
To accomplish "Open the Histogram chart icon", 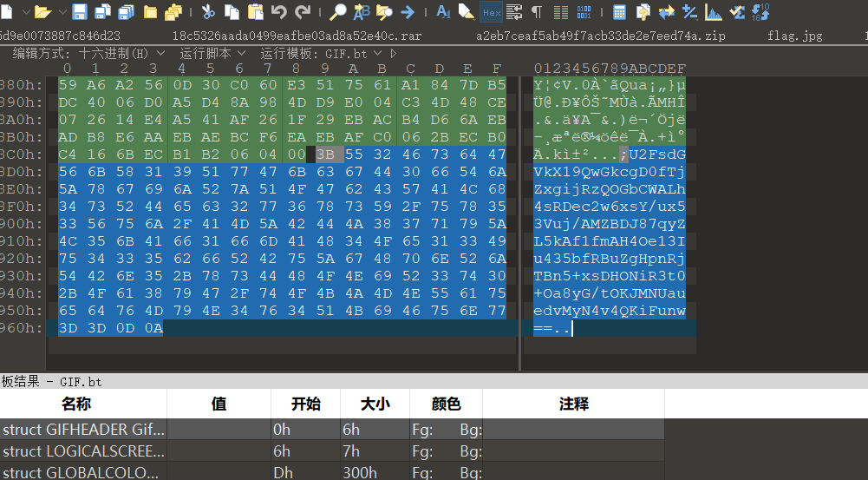I will point(714,12).
